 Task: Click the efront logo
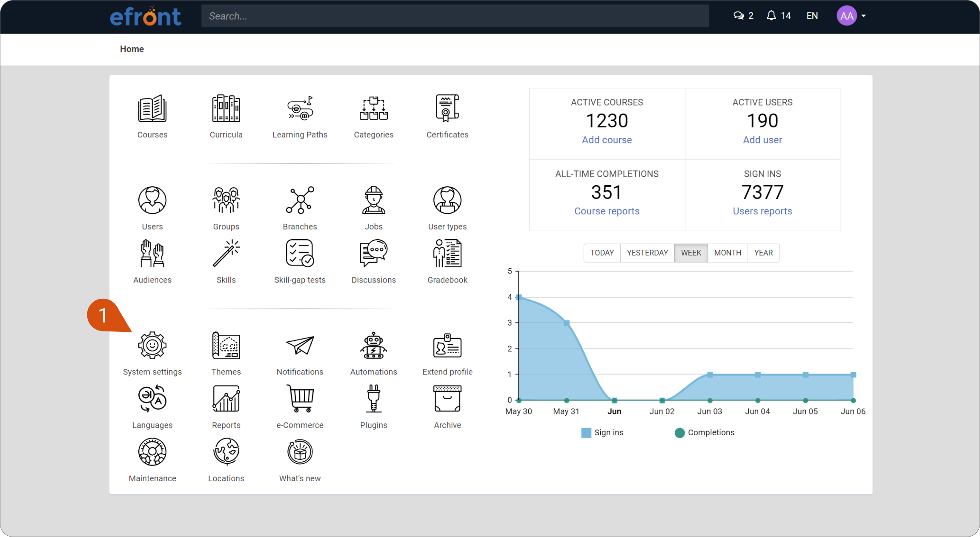(146, 16)
